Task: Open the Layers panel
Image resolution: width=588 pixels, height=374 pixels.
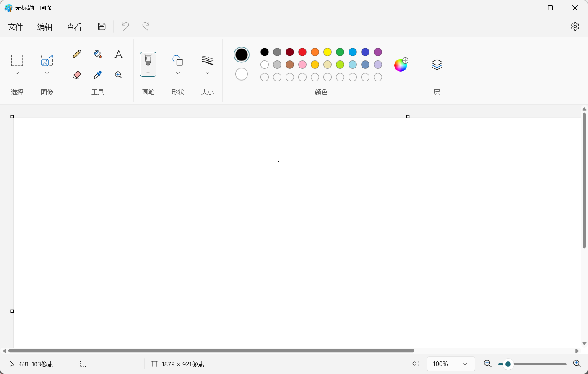Action: pyautogui.click(x=437, y=65)
